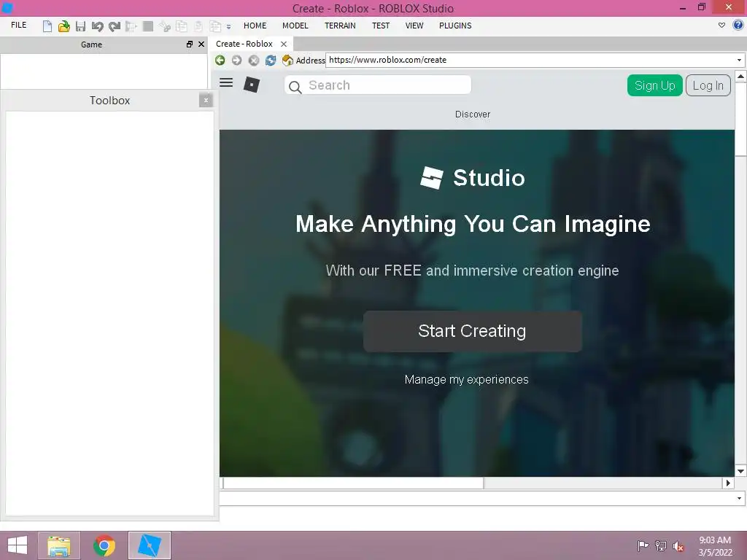Open the Roblox hamburger menu
Image resolution: width=747 pixels, height=560 pixels.
(x=226, y=83)
